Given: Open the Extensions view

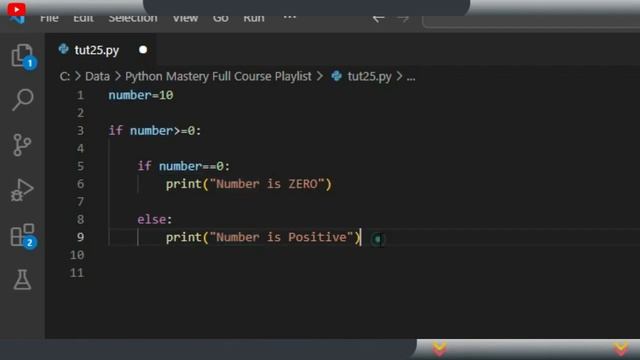Looking at the screenshot, I should click(23, 236).
